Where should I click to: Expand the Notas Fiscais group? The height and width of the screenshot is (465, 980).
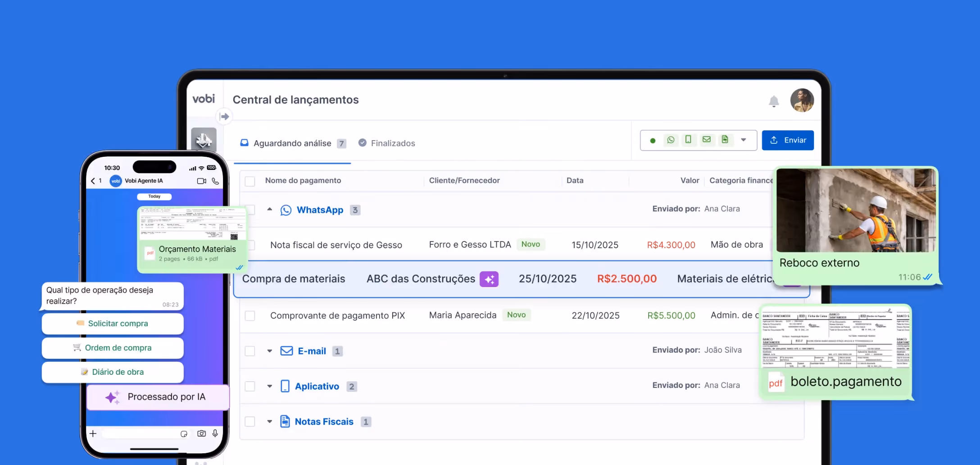pyautogui.click(x=270, y=421)
